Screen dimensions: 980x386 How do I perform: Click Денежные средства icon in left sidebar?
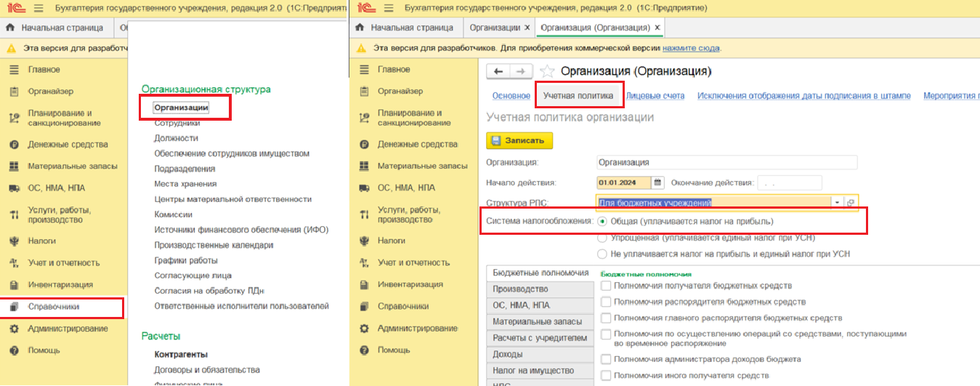coord(14,144)
